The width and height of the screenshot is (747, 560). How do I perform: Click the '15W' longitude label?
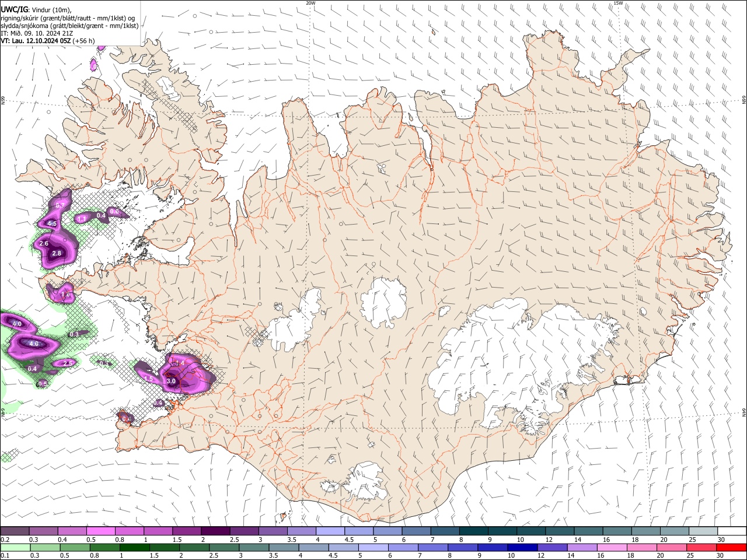click(619, 3)
